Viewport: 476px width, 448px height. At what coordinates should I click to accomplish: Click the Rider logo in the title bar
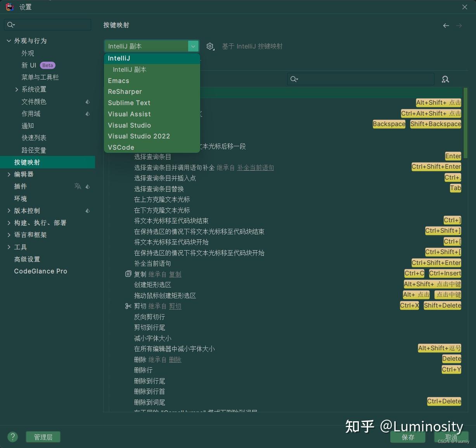[x=9, y=7]
